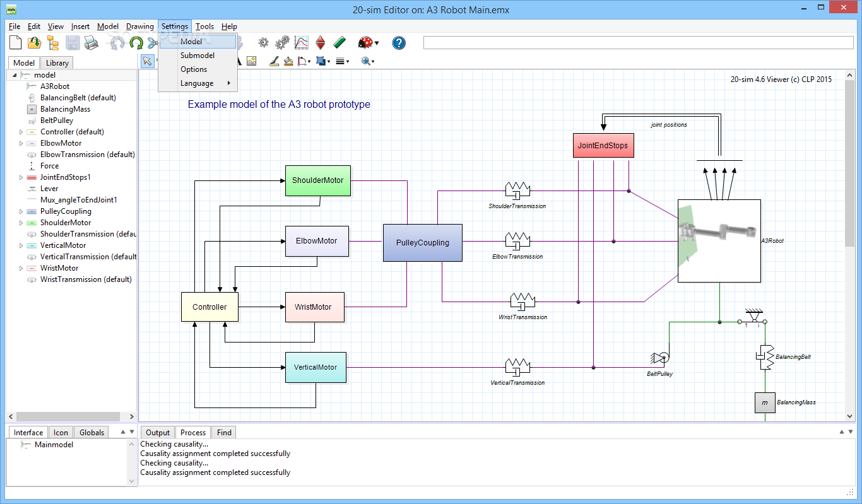Viewport: 862px width, 504px height.
Task: Click the double gears toolbar icon
Action: pyautogui.click(x=282, y=43)
